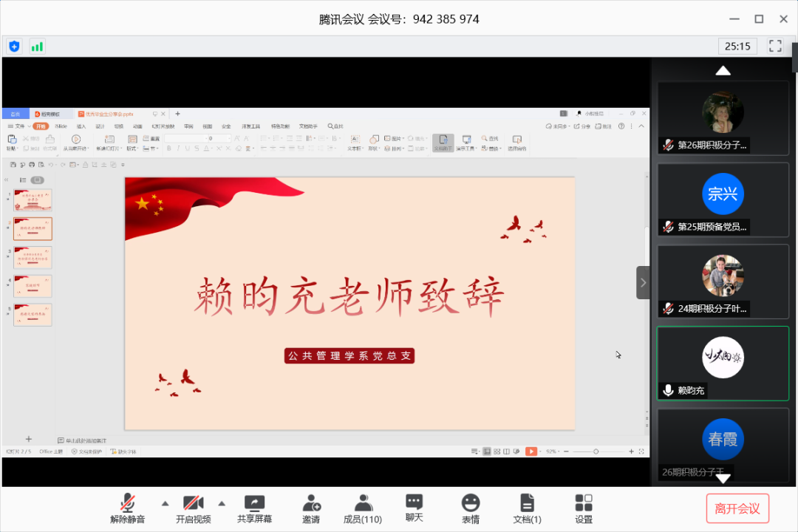
Task: Switch to the 插入 ribbon tab
Action: coord(81,126)
